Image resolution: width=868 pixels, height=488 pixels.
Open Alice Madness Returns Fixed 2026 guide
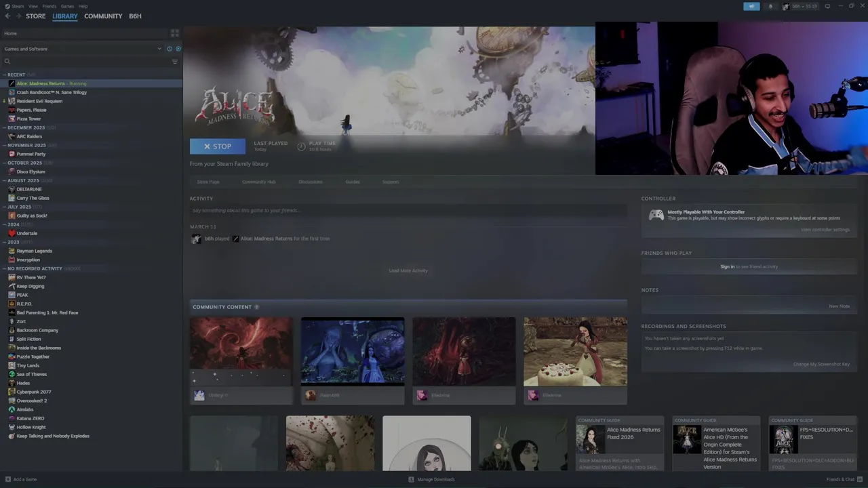[x=620, y=443]
